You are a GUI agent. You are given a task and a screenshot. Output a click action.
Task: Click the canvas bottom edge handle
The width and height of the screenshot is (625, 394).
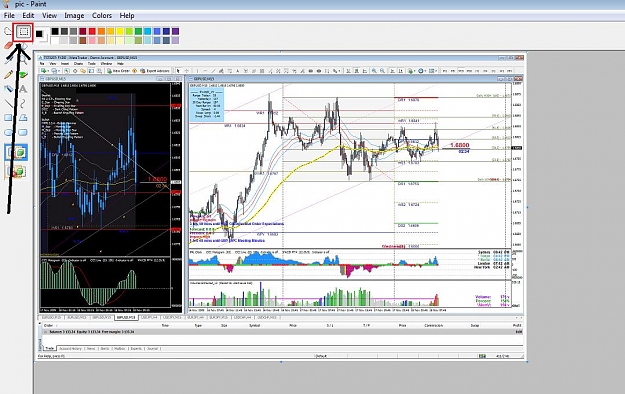pyautogui.click(x=281, y=362)
